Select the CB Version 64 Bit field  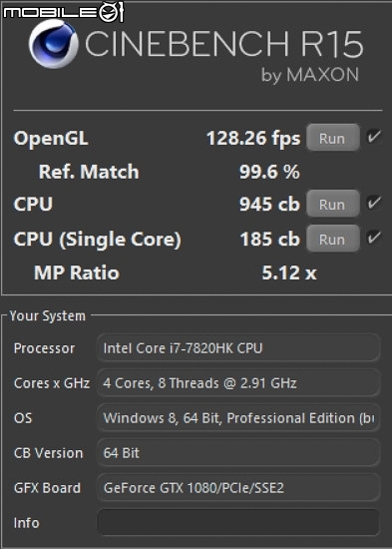click(238, 453)
